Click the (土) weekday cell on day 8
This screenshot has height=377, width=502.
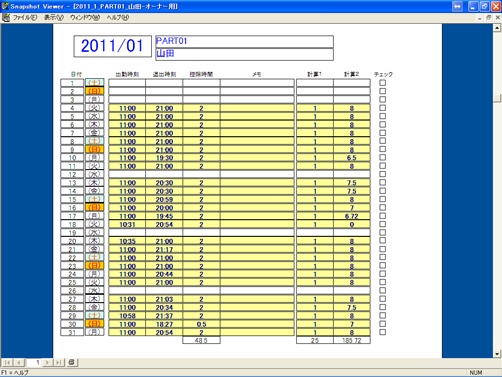click(94, 141)
